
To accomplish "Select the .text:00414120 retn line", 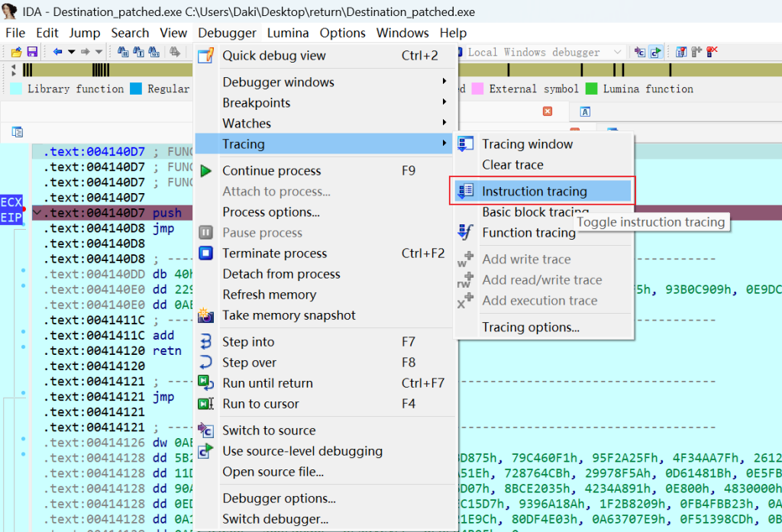I will [112, 351].
